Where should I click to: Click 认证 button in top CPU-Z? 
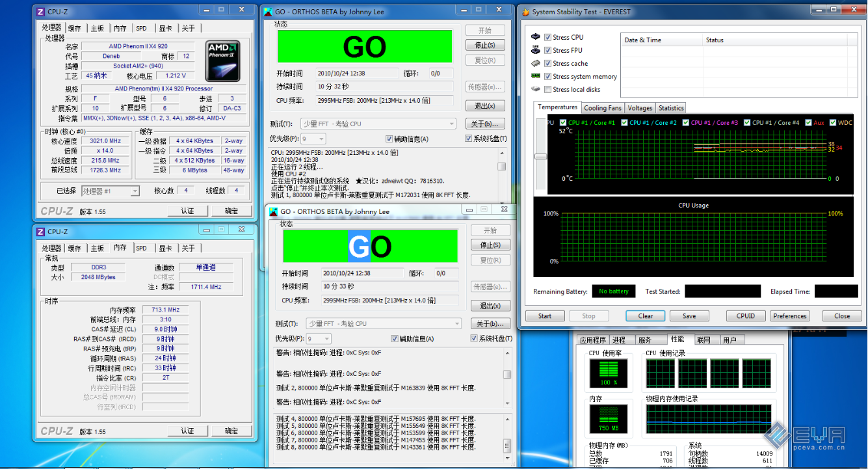pos(187,211)
